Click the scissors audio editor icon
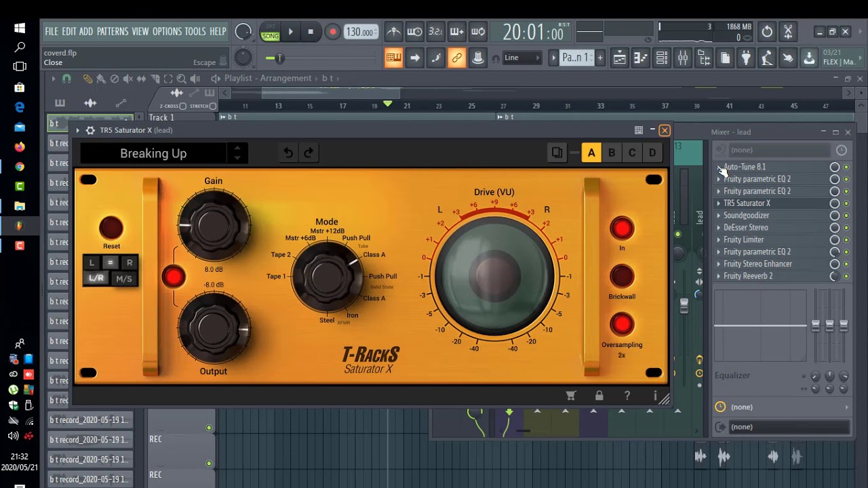Viewport: 868px width, 488px height. [x=788, y=32]
